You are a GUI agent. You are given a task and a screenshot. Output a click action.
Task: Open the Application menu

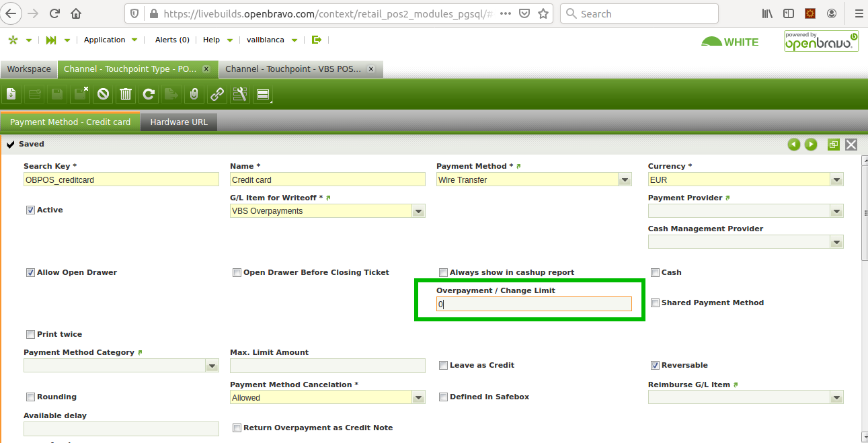(110, 40)
